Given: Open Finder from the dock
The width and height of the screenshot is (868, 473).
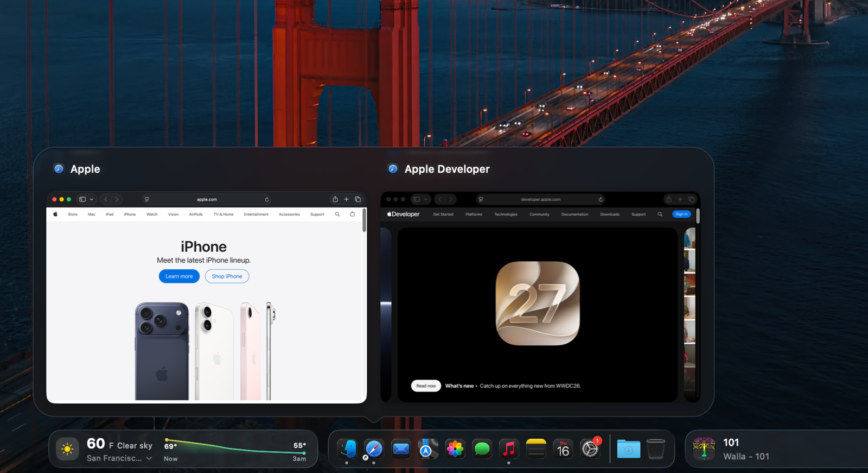Looking at the screenshot, I should (347, 449).
